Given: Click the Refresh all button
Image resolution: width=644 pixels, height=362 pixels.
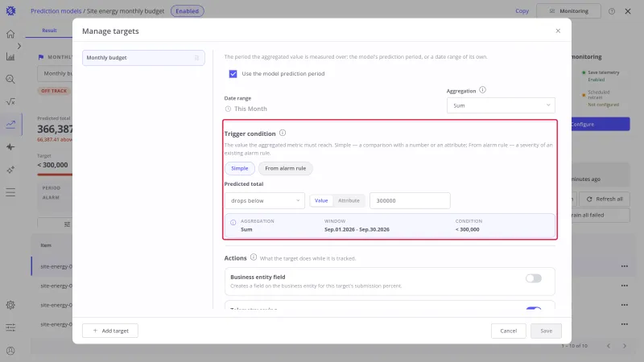Looking at the screenshot, I should tap(605, 199).
